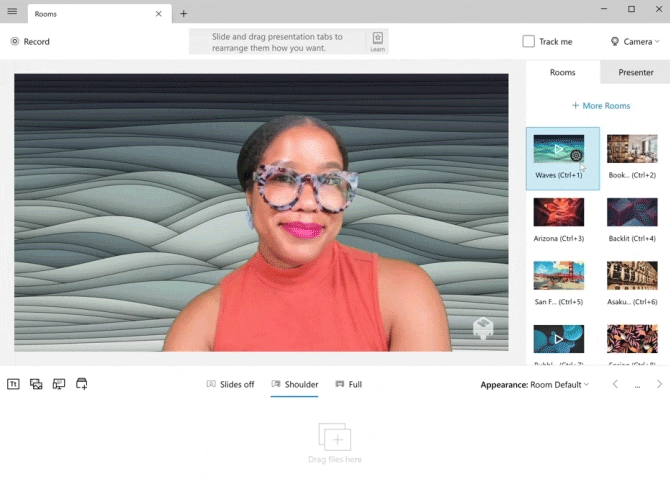Choose the Asakusa room (Ctrl+6)

coord(632,275)
